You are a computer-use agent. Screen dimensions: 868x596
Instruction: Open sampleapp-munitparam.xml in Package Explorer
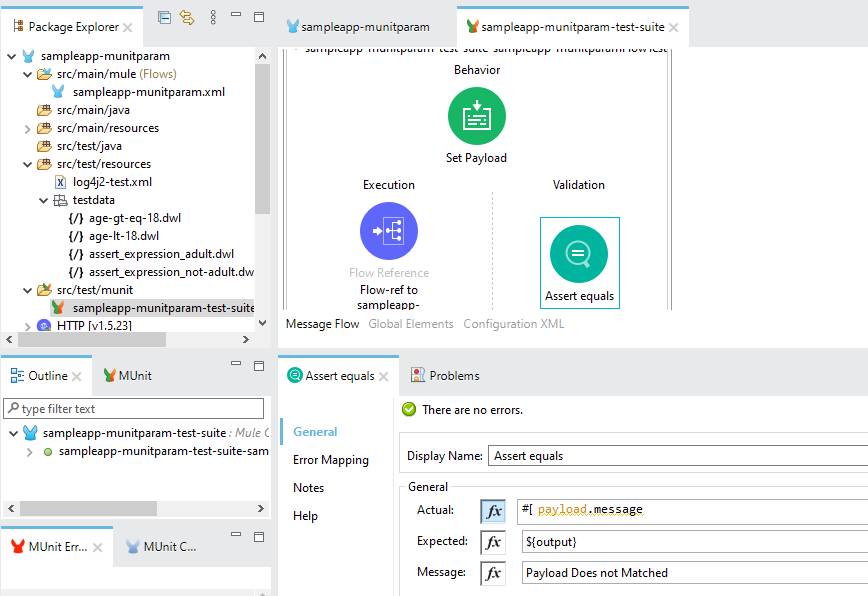pyautogui.click(x=148, y=92)
